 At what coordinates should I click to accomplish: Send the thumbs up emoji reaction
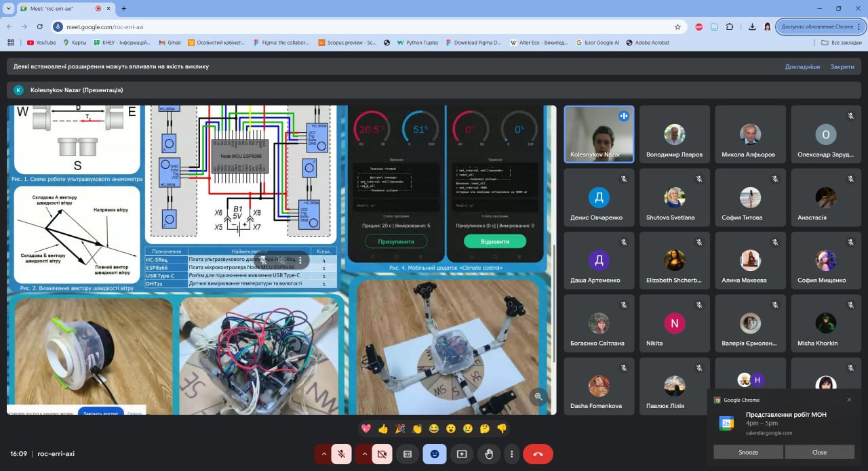click(x=383, y=428)
